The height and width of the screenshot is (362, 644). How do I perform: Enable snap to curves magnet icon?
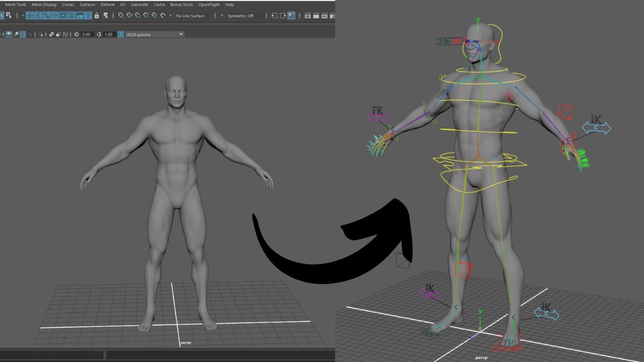tap(129, 16)
